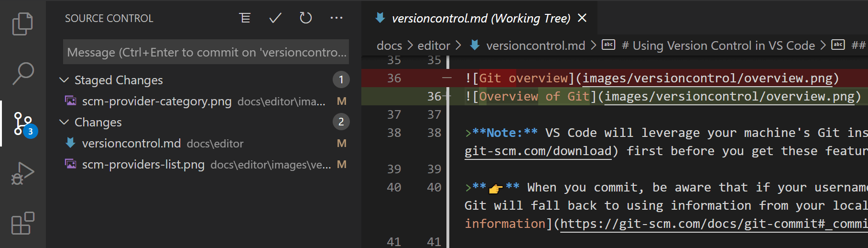The image size is (868, 248).
Task: Open the Search view in activity bar
Action: pos(22,73)
